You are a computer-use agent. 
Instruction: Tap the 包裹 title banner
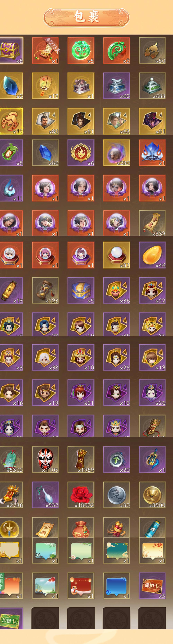[86, 17]
